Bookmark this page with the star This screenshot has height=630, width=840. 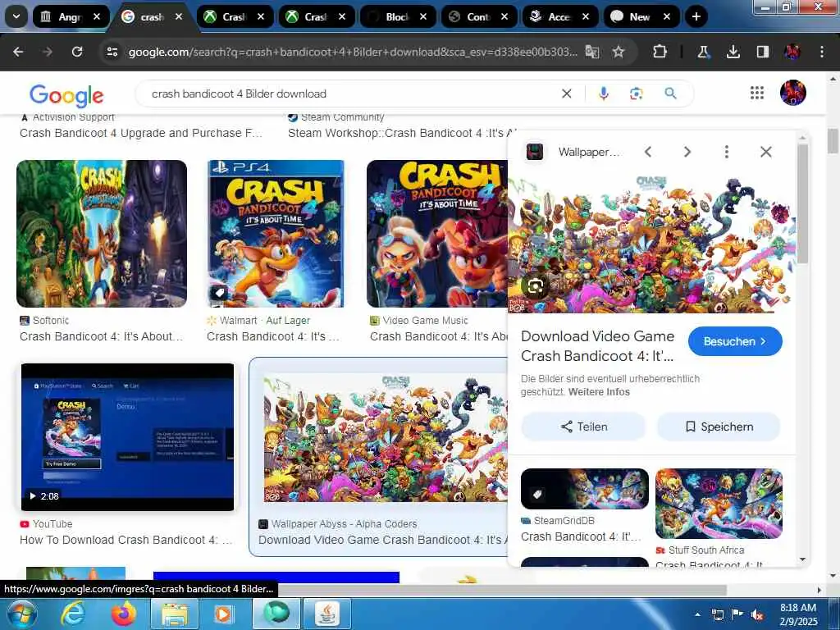[x=619, y=52]
